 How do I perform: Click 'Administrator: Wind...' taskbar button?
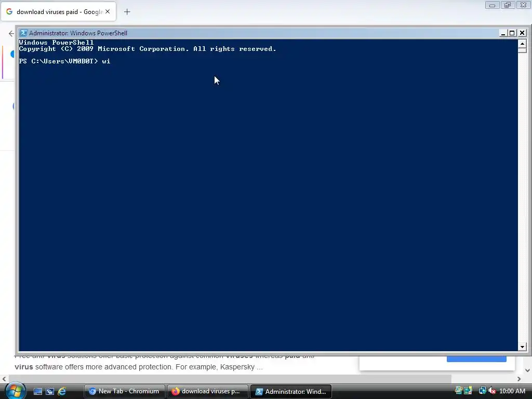pos(291,391)
